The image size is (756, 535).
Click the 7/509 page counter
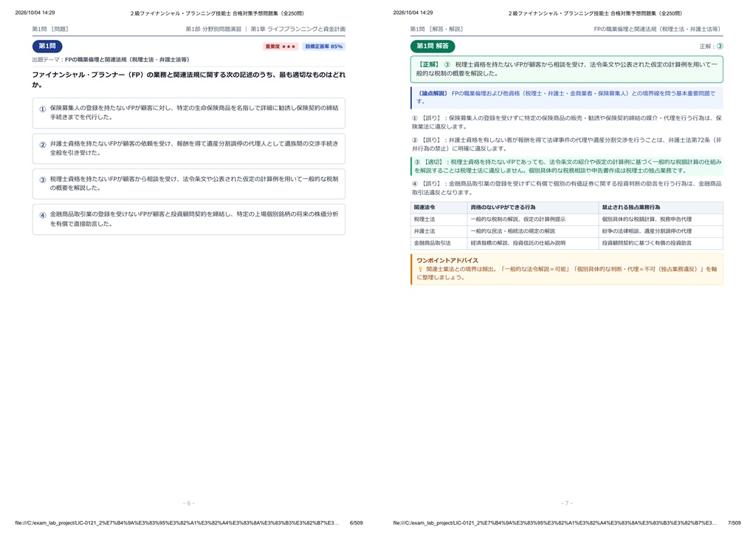(735, 523)
